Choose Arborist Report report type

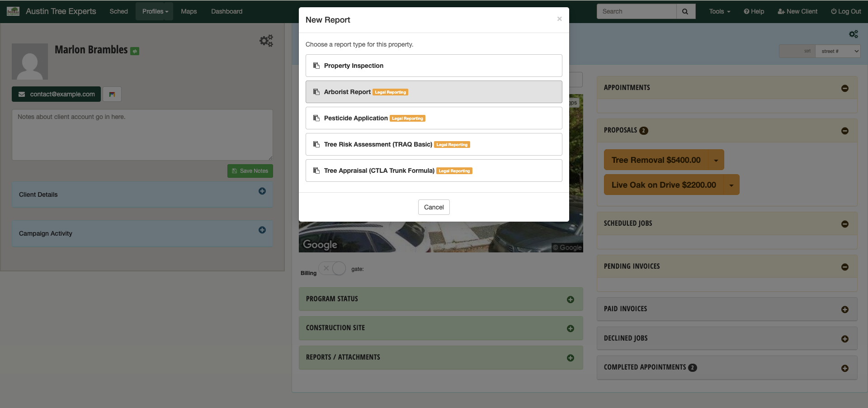[x=434, y=92]
